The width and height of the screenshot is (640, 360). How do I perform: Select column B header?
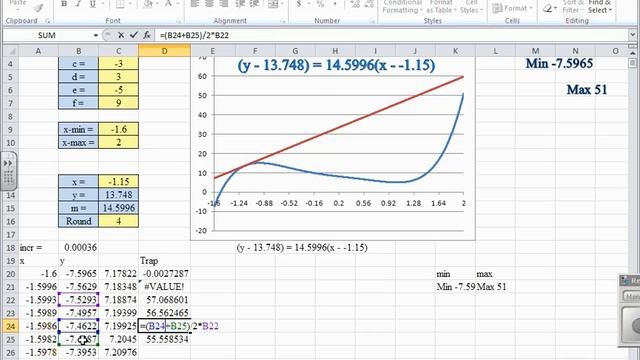pos(78,51)
